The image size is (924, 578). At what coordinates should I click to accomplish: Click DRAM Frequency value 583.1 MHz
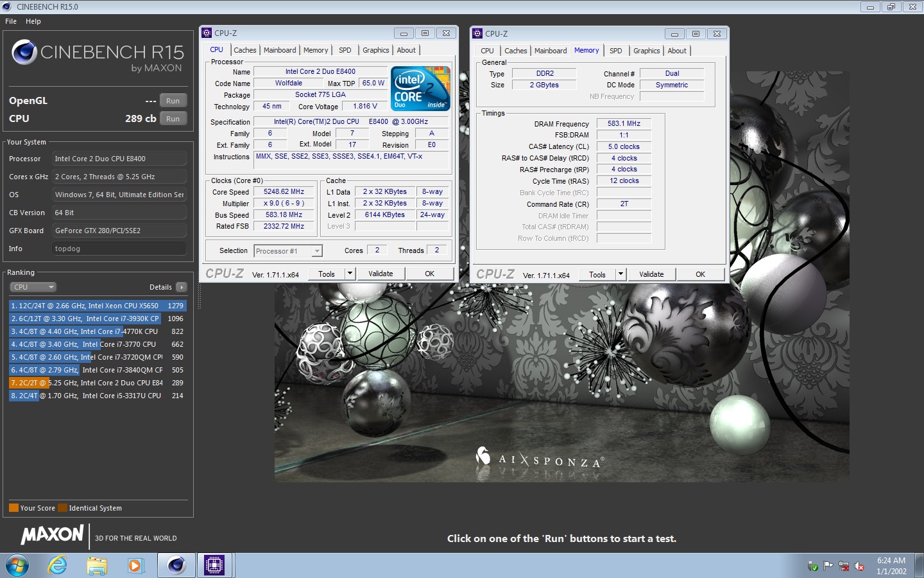(x=624, y=123)
